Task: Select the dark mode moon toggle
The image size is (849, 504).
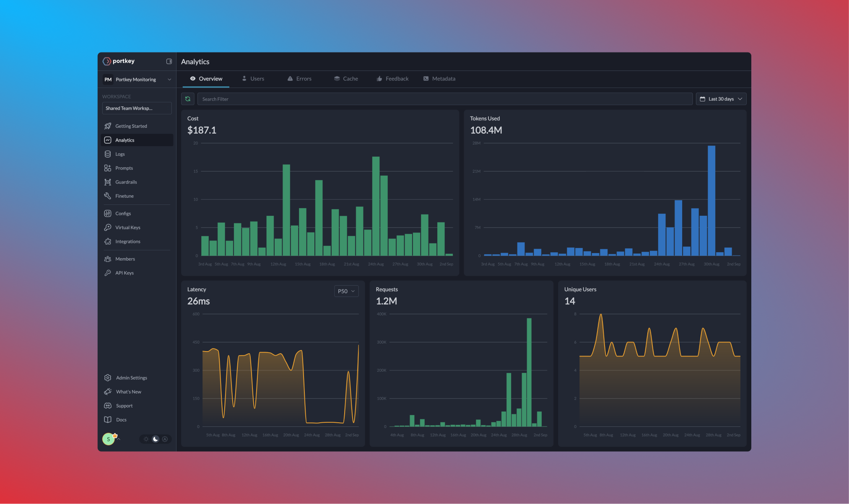Action: click(156, 439)
